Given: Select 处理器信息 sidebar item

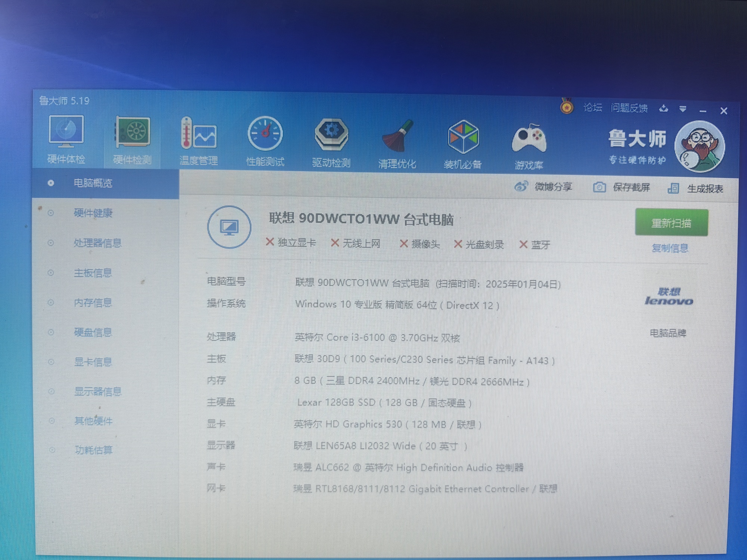Looking at the screenshot, I should coord(97,243).
